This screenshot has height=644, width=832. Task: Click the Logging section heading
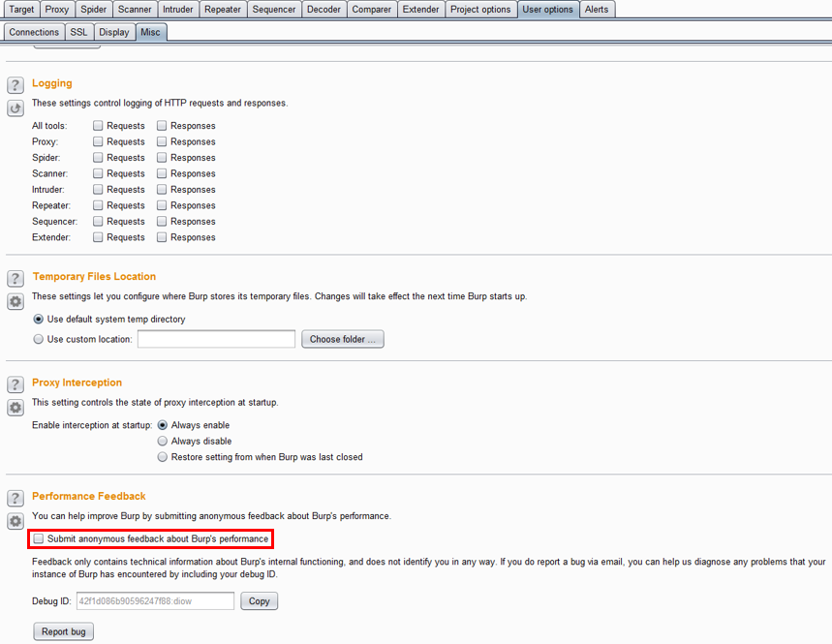[x=52, y=83]
